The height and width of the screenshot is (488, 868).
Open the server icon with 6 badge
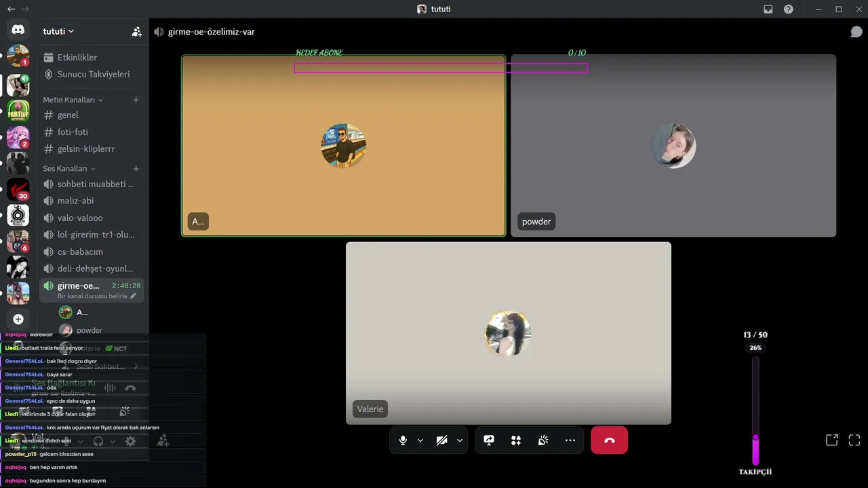point(18,241)
